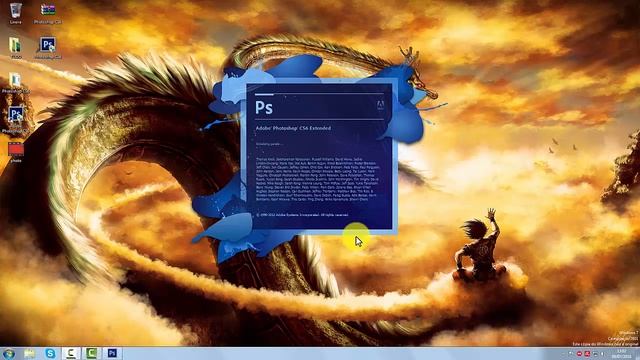Click the Ps logo on splash screen
The width and height of the screenshot is (640, 360).
click(264, 108)
